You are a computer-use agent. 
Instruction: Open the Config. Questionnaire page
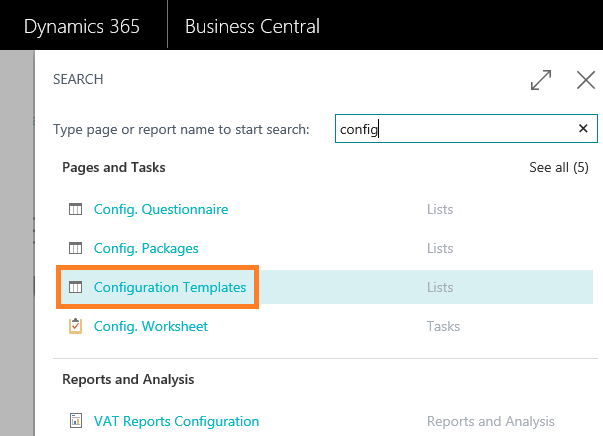coord(161,210)
